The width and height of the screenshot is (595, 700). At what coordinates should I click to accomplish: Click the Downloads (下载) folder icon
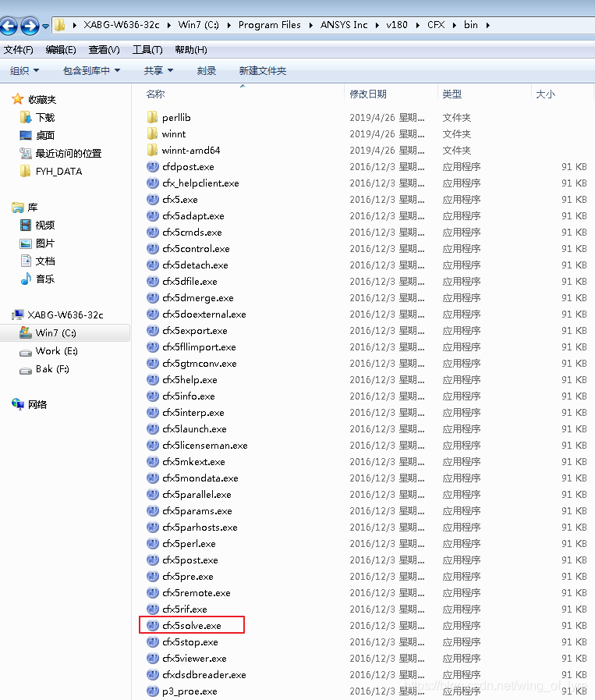[26, 117]
